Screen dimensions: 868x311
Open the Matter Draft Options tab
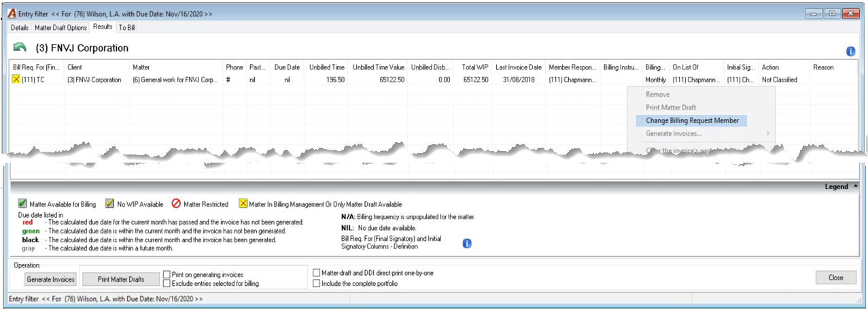pos(61,28)
